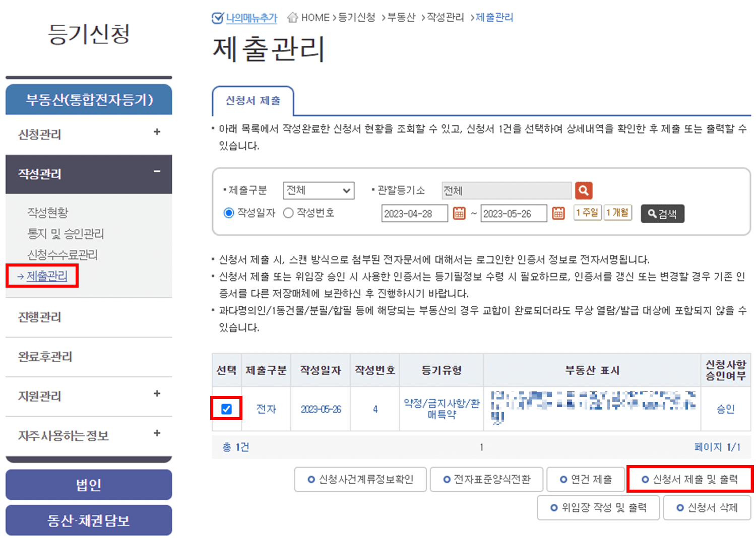The width and height of the screenshot is (756, 538).
Task: Click the 제출구분 column header
Action: (266, 370)
